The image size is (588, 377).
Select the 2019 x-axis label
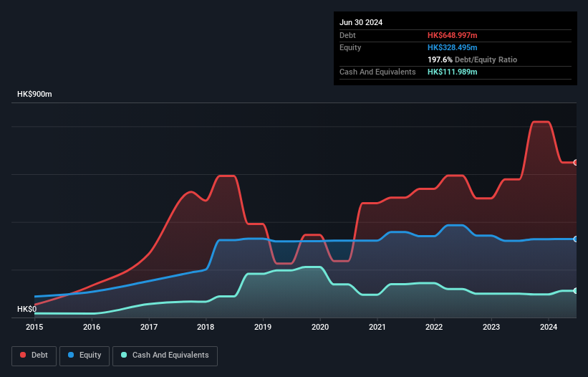263,327
